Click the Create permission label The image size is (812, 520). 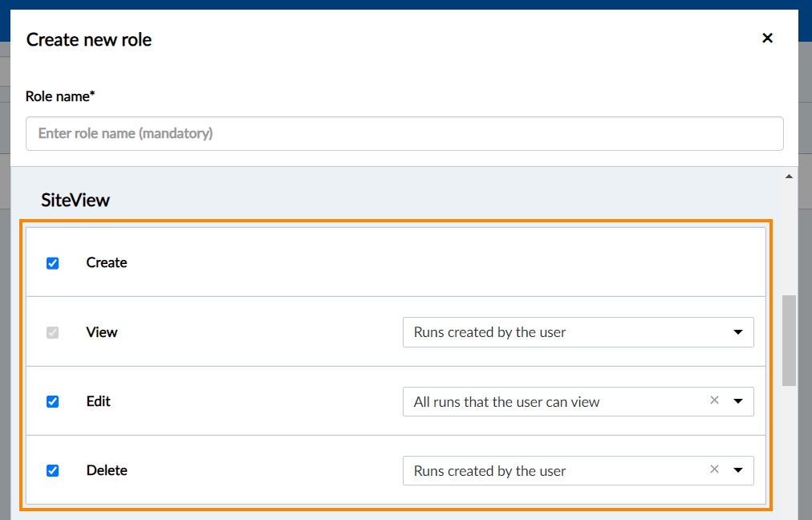click(107, 262)
